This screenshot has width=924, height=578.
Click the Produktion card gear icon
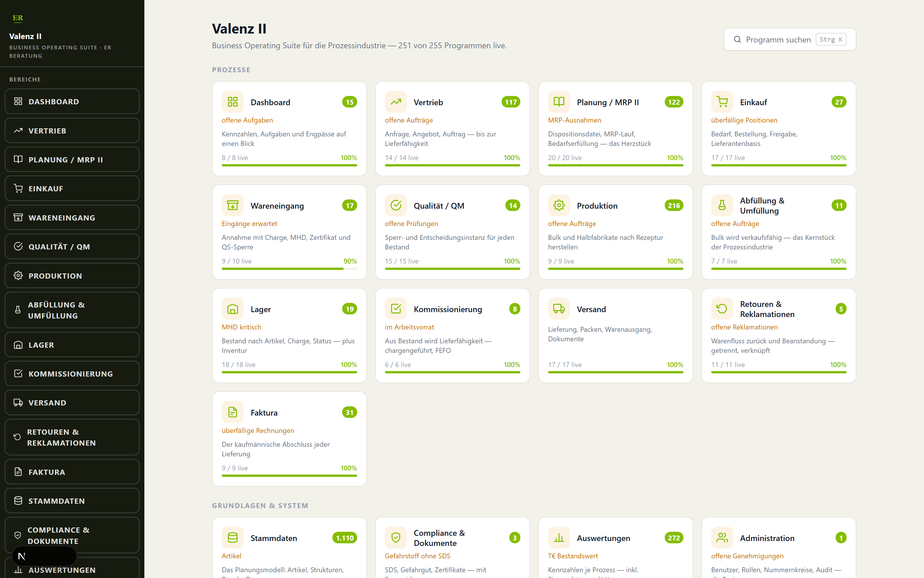click(559, 205)
